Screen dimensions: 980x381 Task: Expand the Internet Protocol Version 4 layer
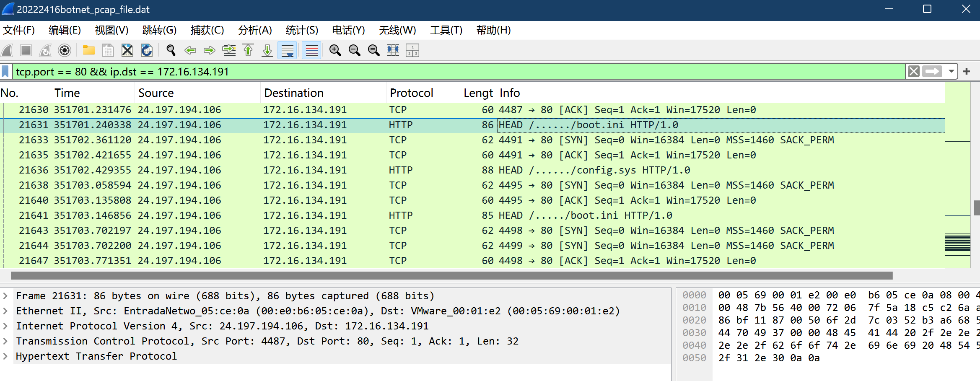(5, 326)
